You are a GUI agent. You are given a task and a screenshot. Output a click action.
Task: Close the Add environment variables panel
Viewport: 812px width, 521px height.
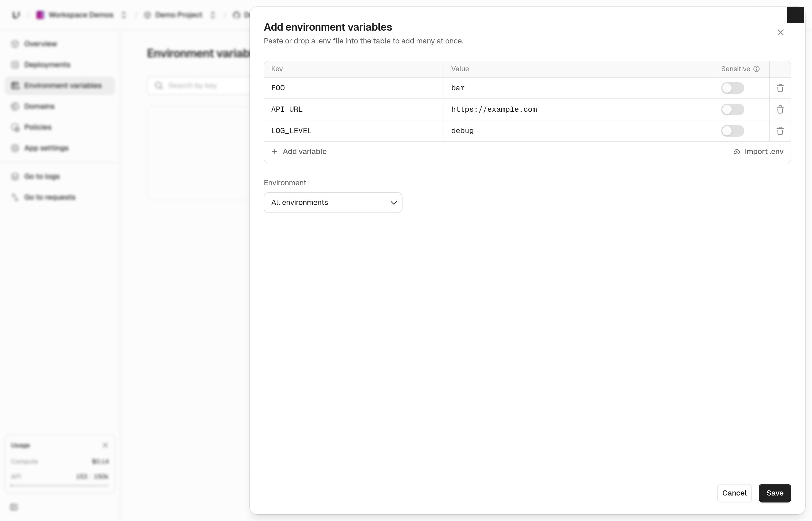point(780,32)
